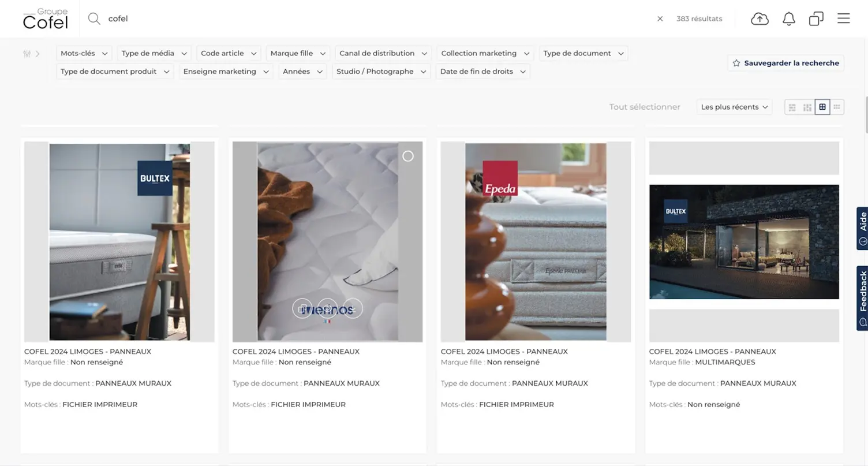The height and width of the screenshot is (466, 868).
Task: Open the Marque fille filter dropdown
Action: pyautogui.click(x=298, y=53)
